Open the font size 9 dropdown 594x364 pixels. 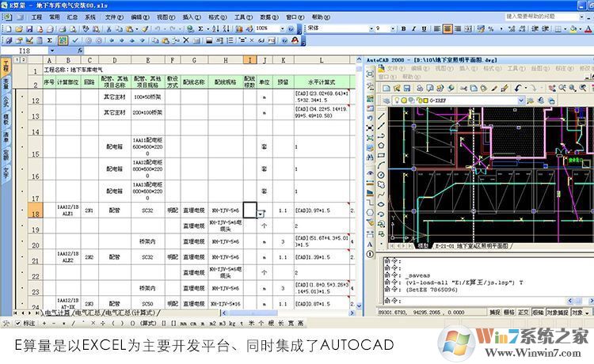pos(393,28)
